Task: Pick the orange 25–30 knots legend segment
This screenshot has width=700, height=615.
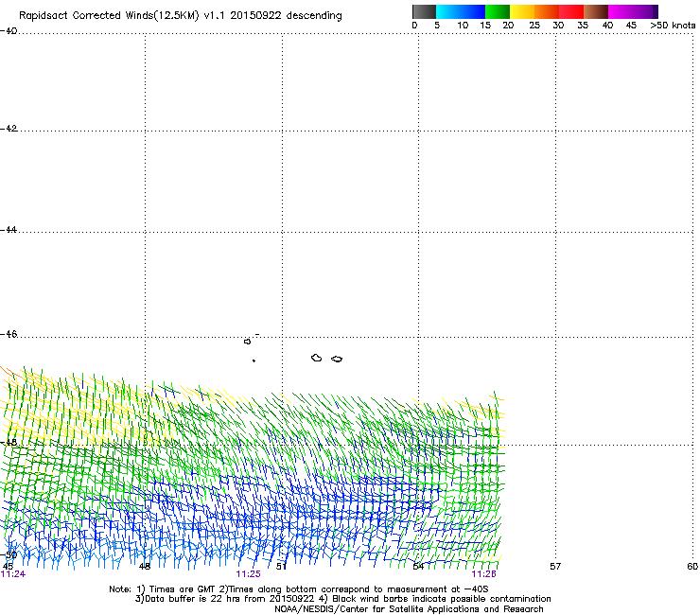Action: click(x=547, y=11)
